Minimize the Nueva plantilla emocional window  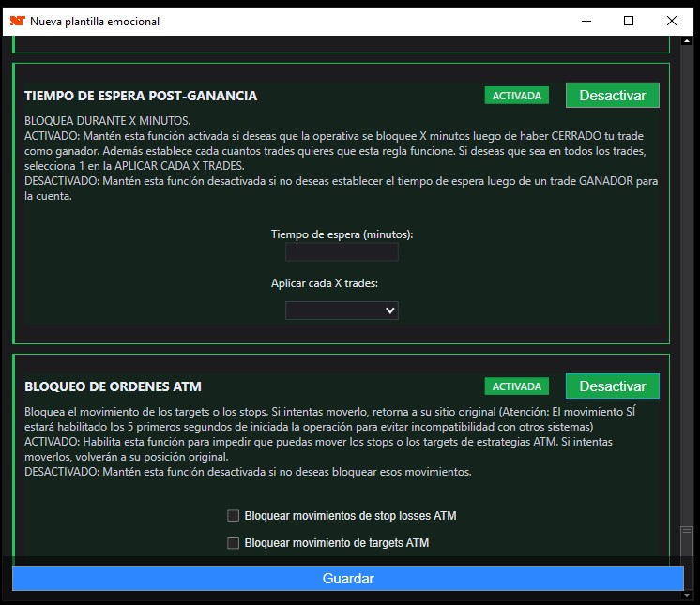[x=585, y=21]
